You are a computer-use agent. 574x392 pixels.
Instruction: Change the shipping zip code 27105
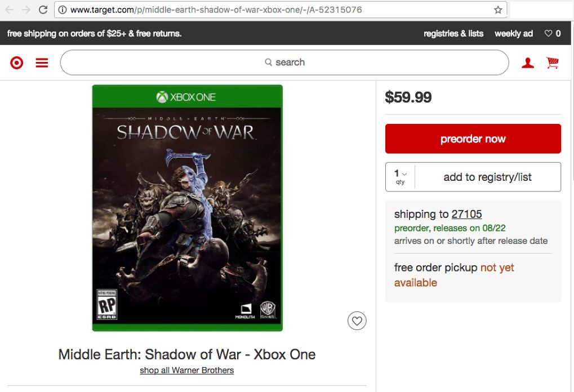pos(466,214)
